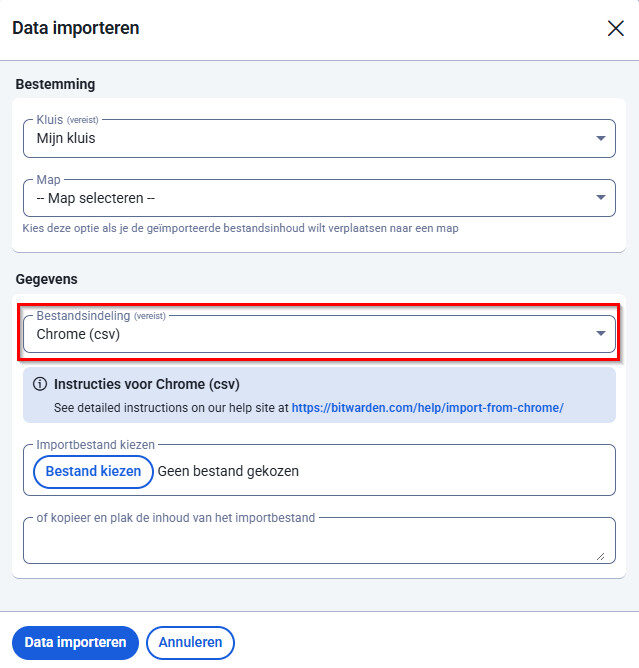This screenshot has height=668, width=639.
Task: Click the helper text below Map field
Action: (x=240, y=228)
